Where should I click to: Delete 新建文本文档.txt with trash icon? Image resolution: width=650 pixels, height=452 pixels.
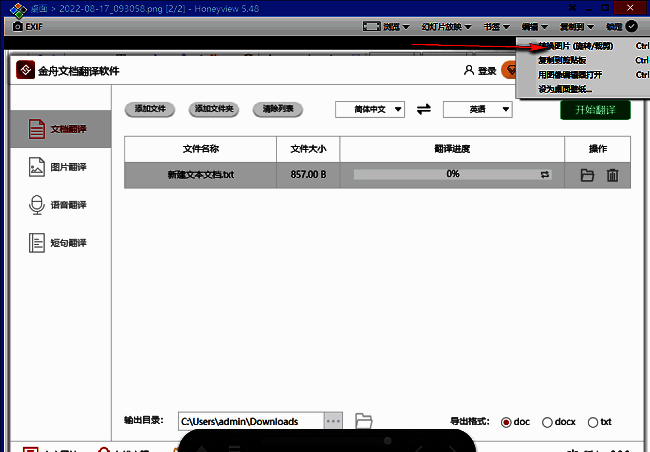(612, 175)
